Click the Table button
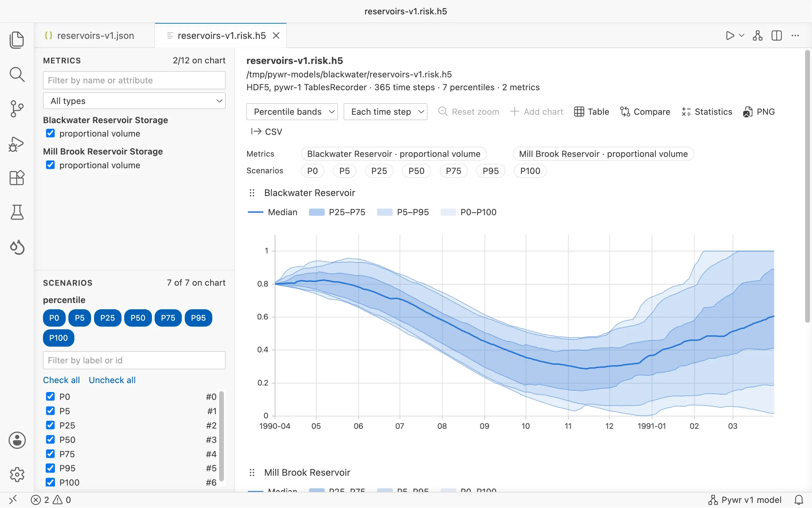Viewport: 812px width, 508px height. tap(592, 111)
